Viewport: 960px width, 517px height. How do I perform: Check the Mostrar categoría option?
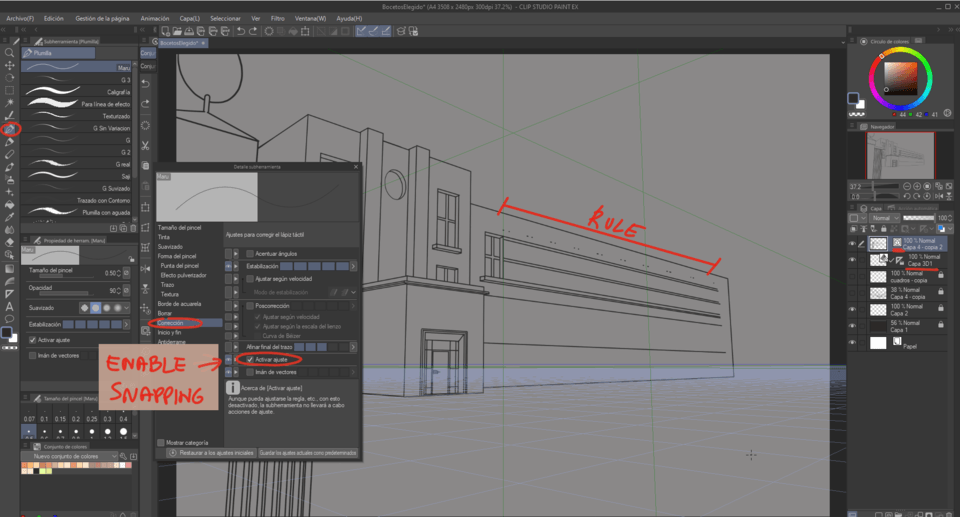161,442
